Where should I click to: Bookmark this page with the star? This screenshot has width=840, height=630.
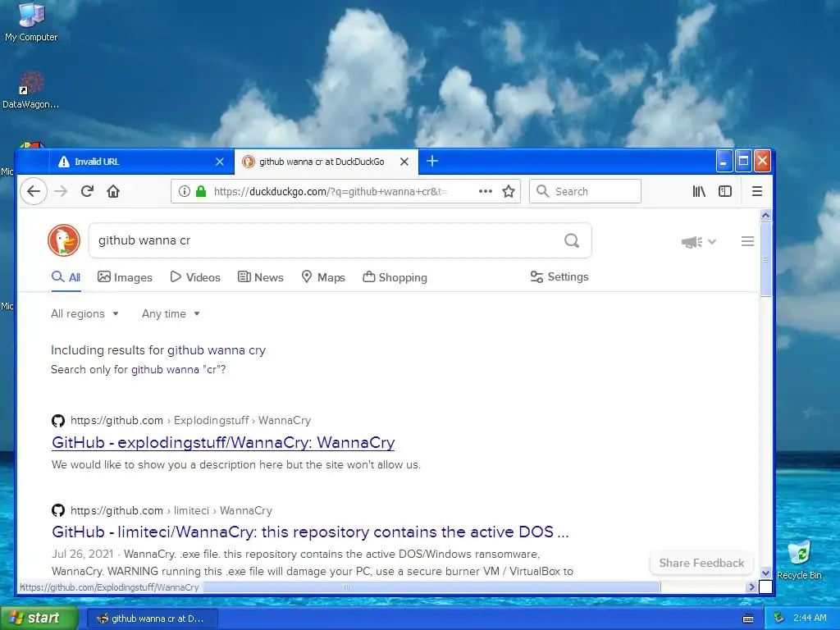pyautogui.click(x=509, y=191)
